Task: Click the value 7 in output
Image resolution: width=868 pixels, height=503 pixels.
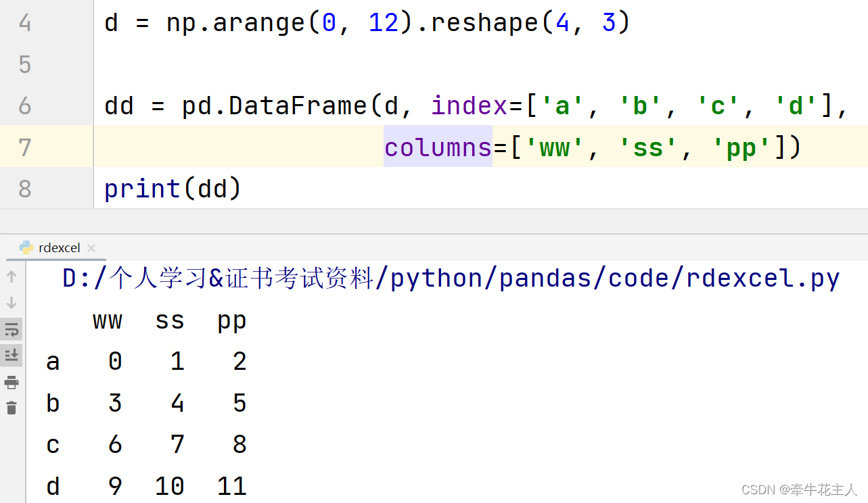Action: [177, 445]
